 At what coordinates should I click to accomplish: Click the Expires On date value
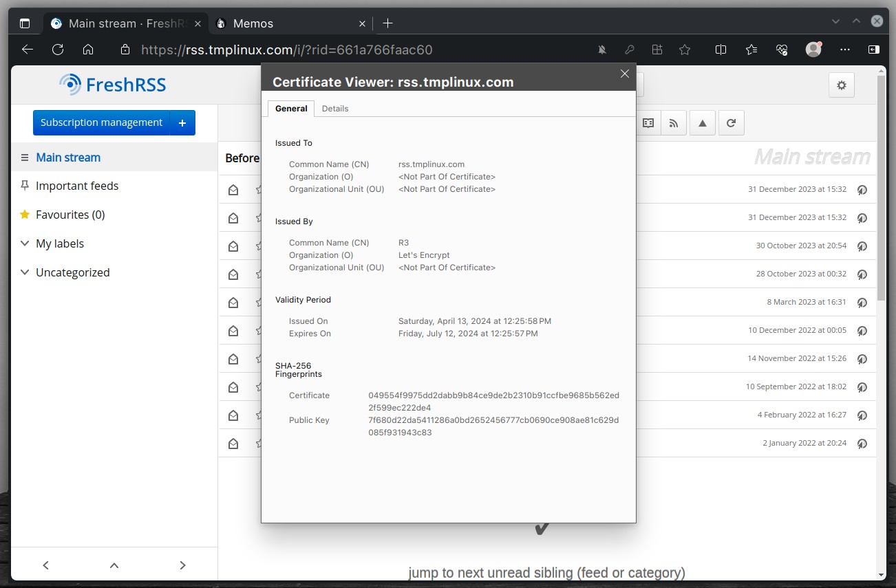[468, 334]
